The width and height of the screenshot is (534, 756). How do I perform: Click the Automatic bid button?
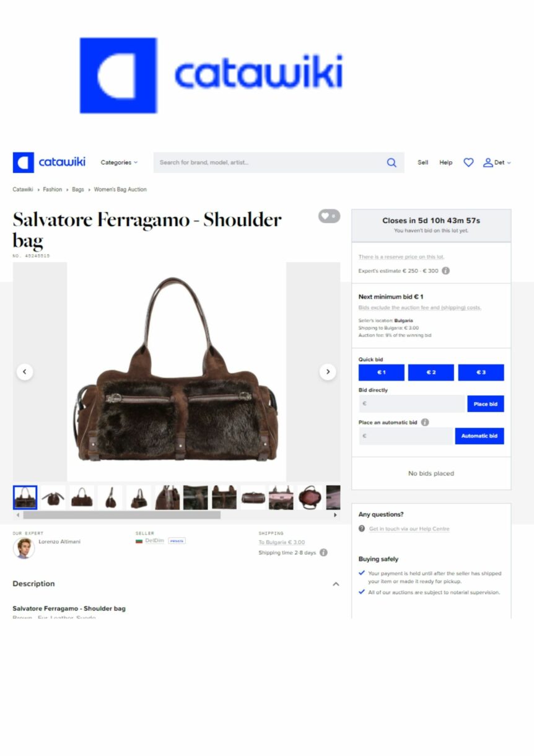tap(479, 436)
